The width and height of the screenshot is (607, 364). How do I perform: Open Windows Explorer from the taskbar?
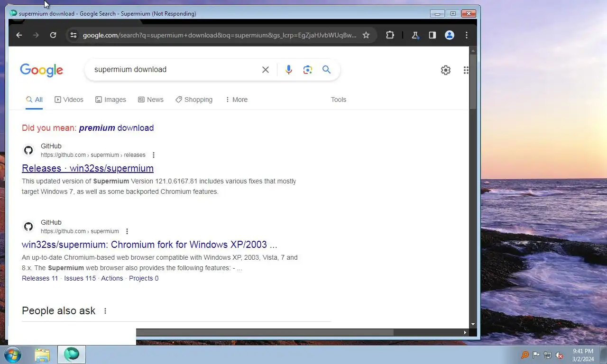click(x=42, y=355)
